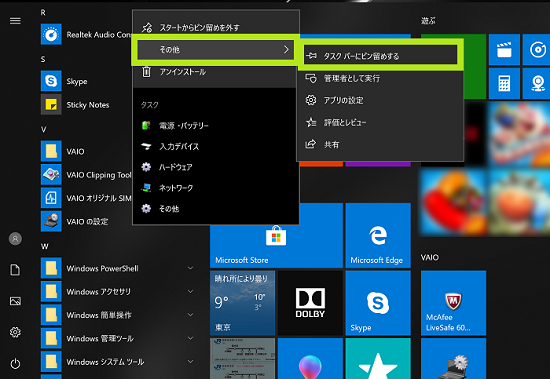Click the 遊ぶ tile group title

[x=428, y=21]
